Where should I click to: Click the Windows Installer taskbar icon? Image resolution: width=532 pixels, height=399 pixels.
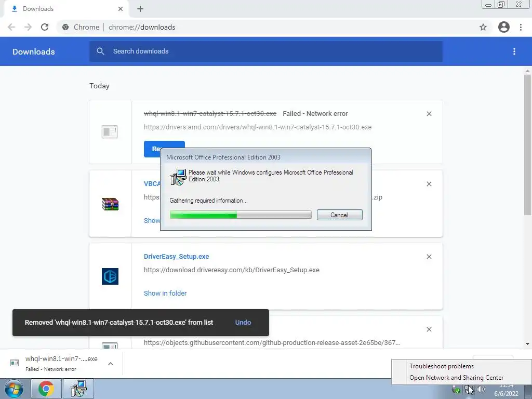(x=78, y=389)
